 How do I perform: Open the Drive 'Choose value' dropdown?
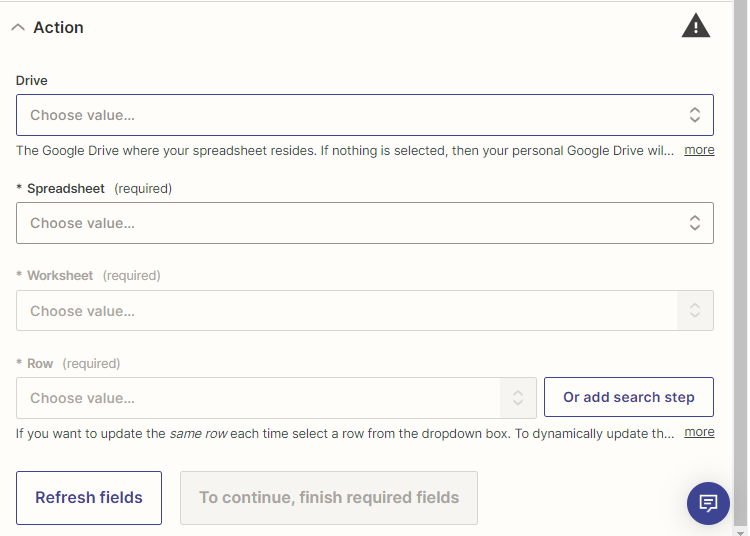[350, 115]
